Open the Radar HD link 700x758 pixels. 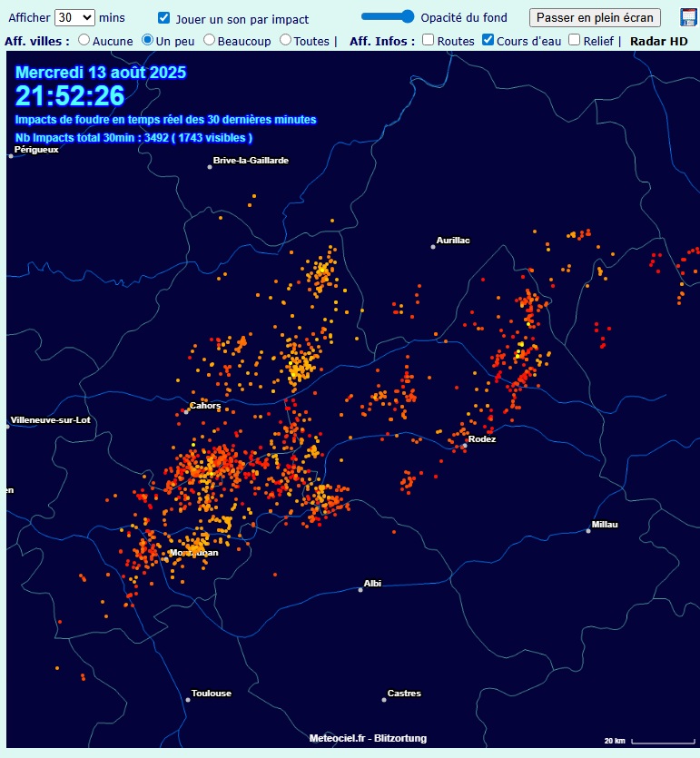coord(659,41)
